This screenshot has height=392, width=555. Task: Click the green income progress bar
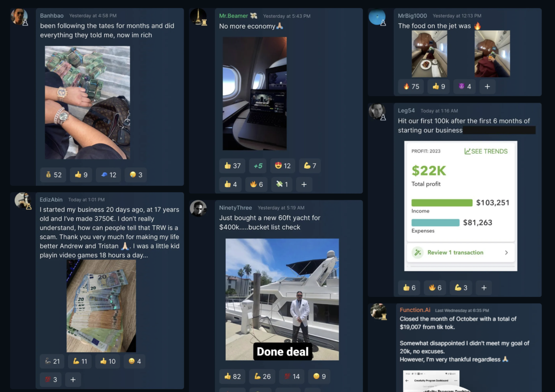coord(442,203)
